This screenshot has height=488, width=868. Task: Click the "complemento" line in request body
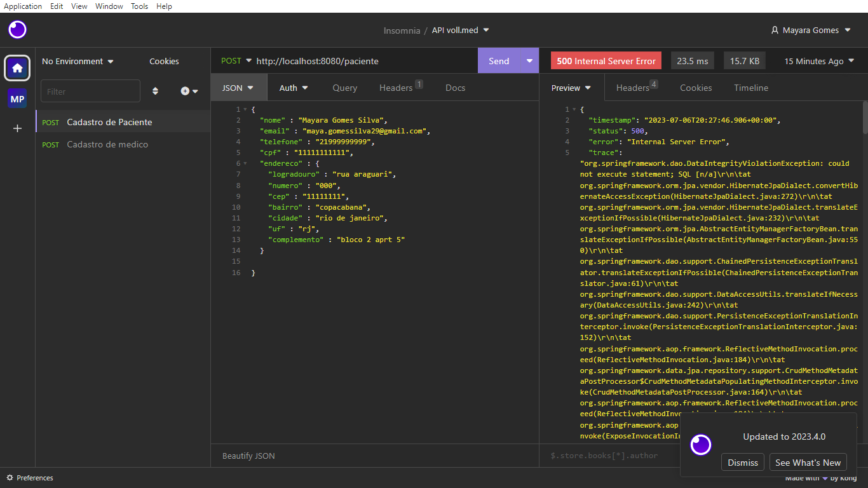(337, 240)
